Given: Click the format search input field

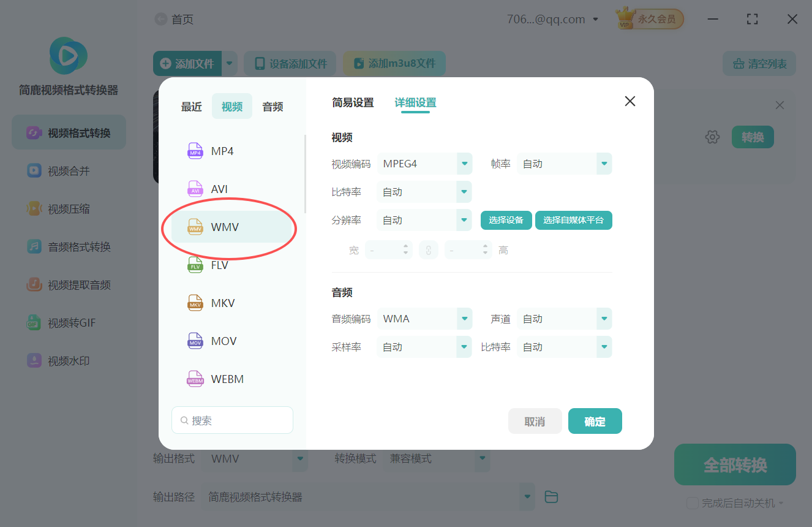Looking at the screenshot, I should (232, 420).
